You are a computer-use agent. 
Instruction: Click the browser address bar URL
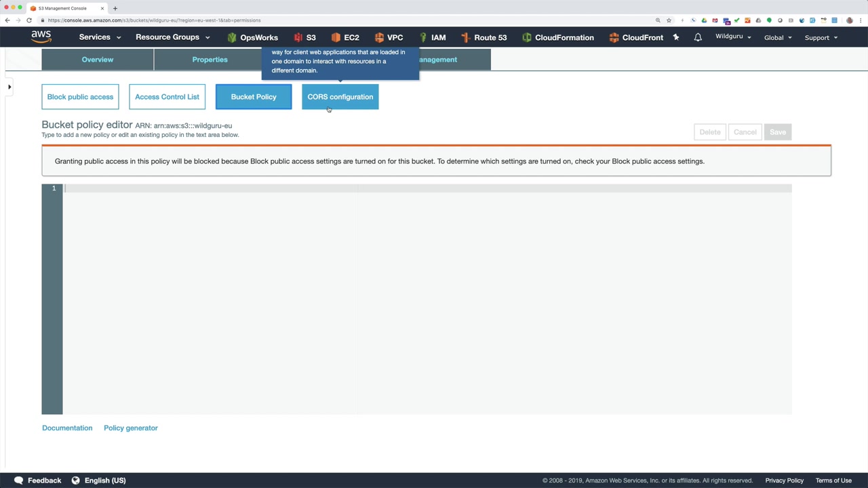155,20
